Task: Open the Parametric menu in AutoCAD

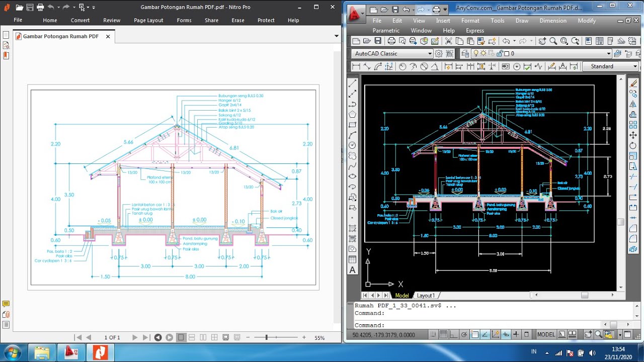Action: pyautogui.click(x=386, y=30)
